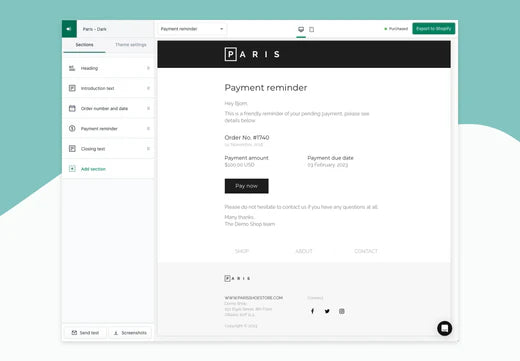
Task: Expand the Order number and date handle
Action: tap(148, 108)
